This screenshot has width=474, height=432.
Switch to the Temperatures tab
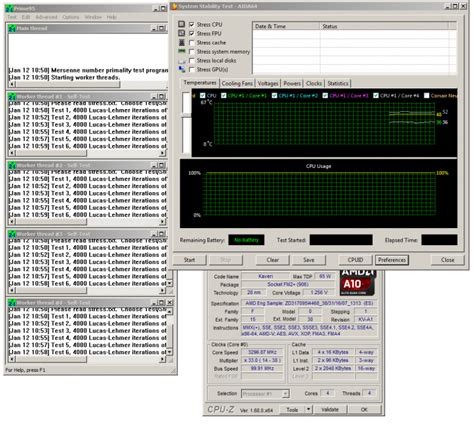click(200, 83)
